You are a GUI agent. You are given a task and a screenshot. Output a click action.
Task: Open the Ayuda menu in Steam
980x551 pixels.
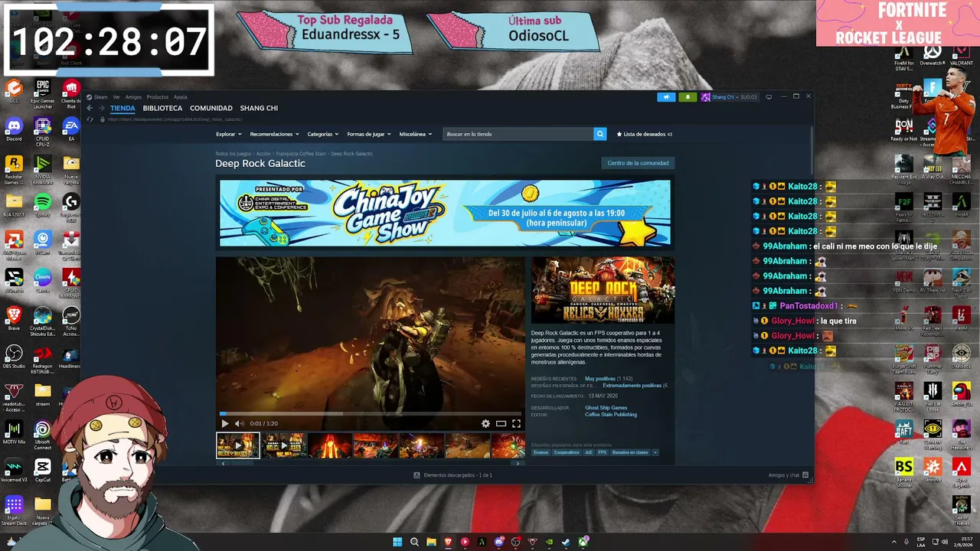[180, 97]
